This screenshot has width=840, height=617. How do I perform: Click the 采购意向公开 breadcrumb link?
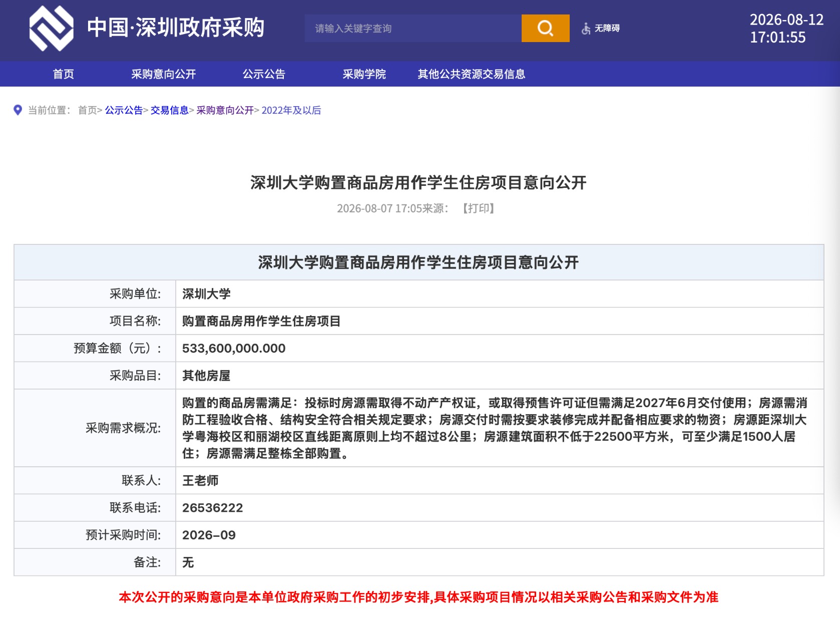[x=225, y=110]
